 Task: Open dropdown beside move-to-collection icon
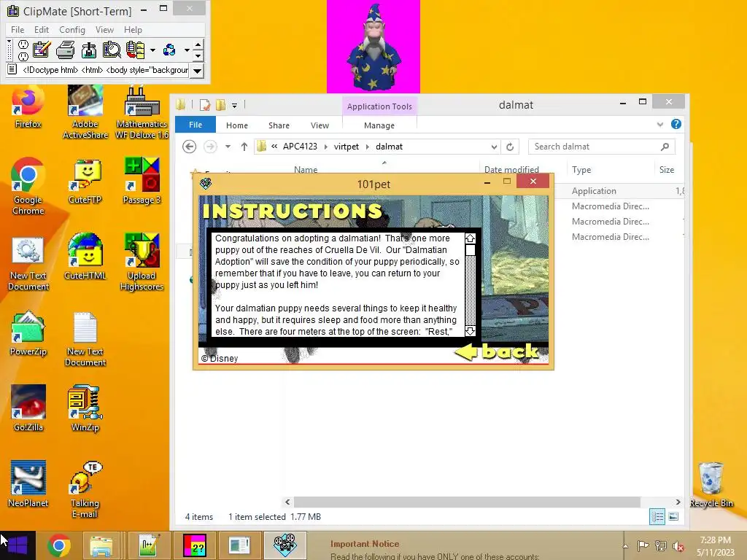point(152,50)
